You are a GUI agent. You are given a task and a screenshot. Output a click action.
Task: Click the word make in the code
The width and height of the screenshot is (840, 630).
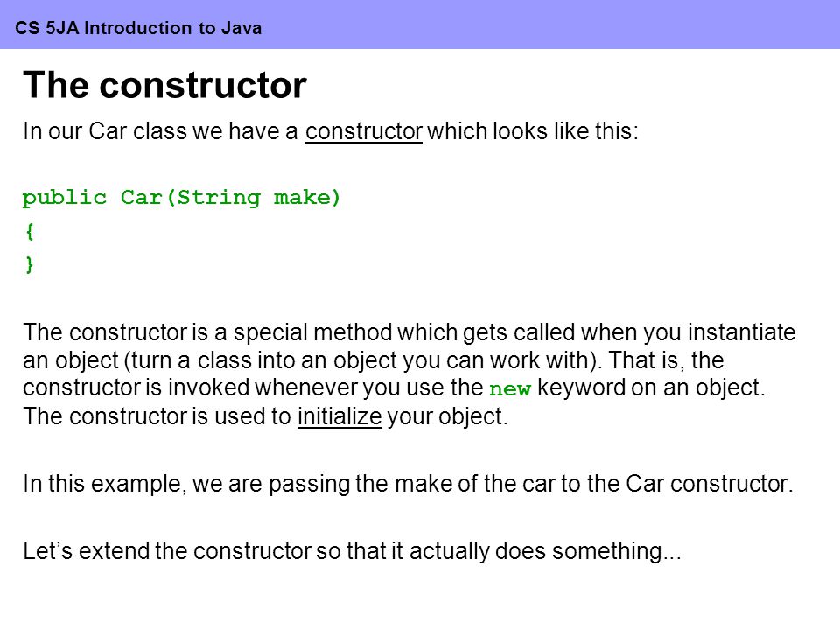303,198
